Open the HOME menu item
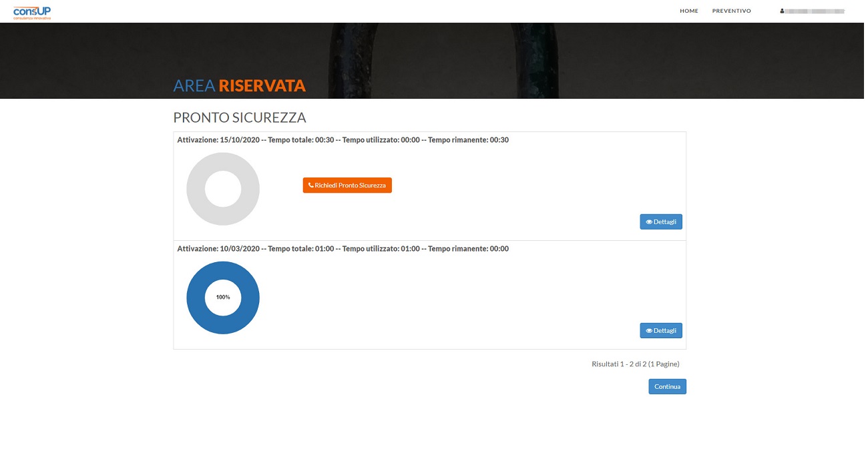Screen dimensions: 868x467 pos(688,11)
